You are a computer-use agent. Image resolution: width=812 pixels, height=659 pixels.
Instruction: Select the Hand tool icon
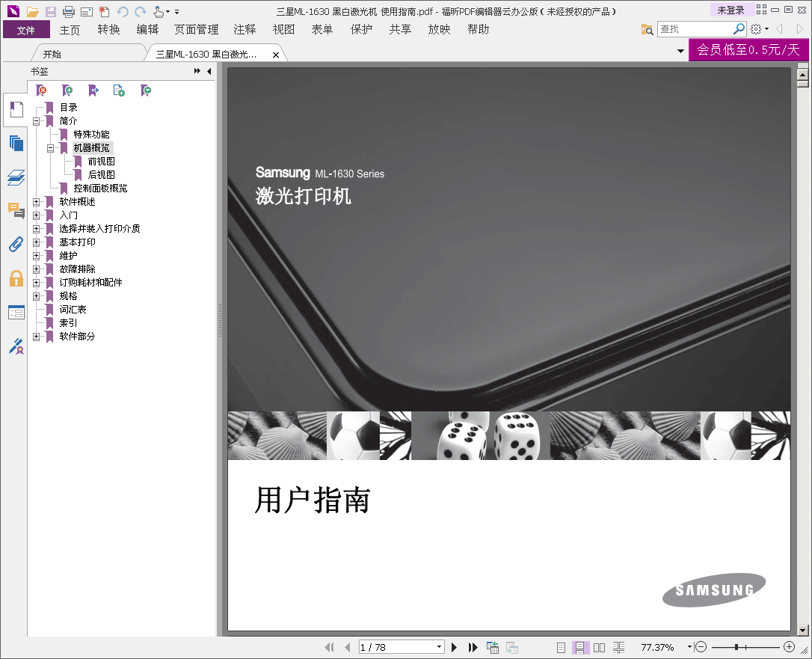click(159, 11)
